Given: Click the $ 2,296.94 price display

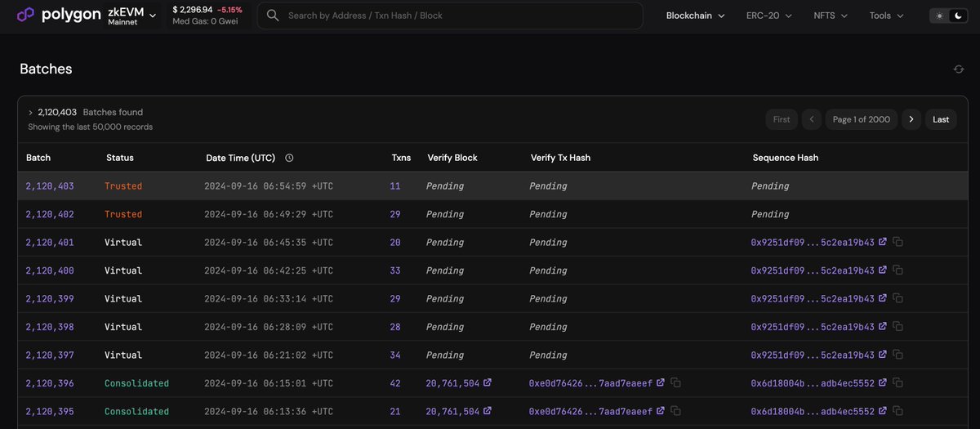Looking at the screenshot, I should pyautogui.click(x=193, y=10).
